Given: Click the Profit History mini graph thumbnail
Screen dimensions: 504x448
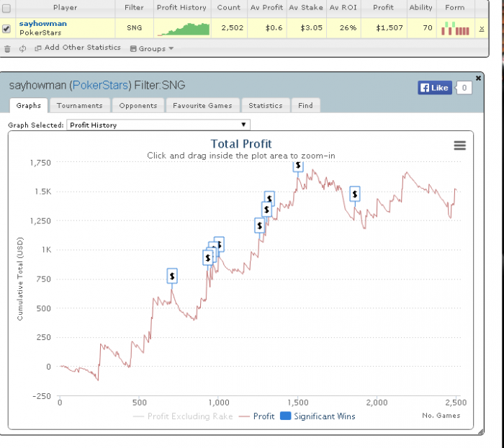Looking at the screenshot, I should click(183, 29).
